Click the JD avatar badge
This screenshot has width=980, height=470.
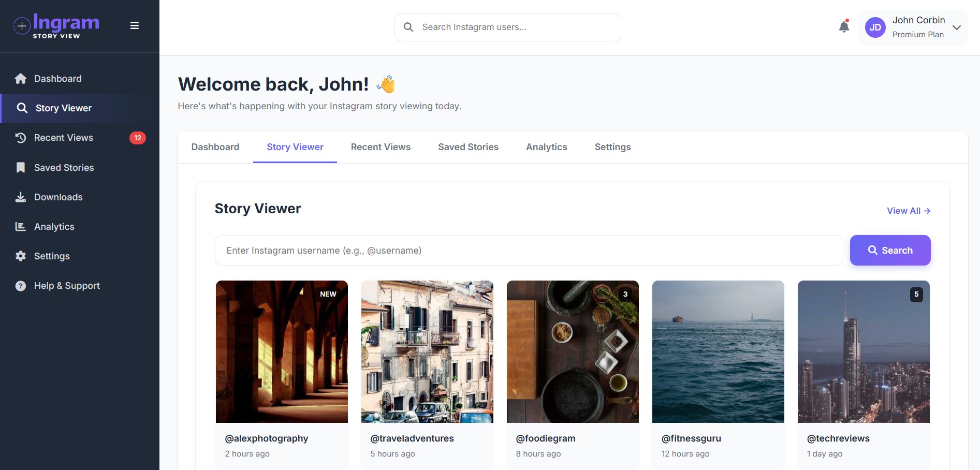[875, 27]
